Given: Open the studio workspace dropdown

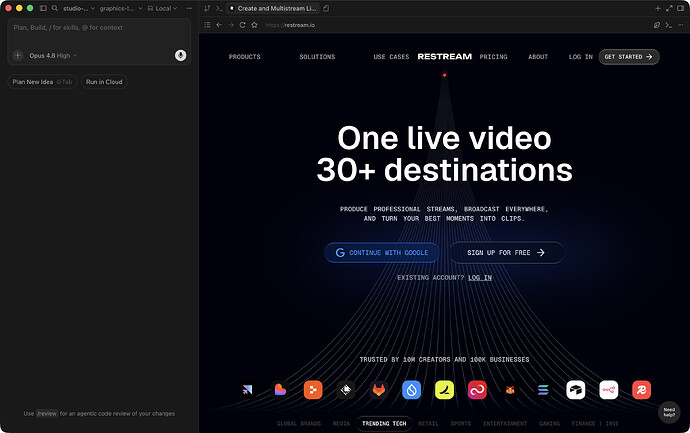Looking at the screenshot, I should 79,8.
